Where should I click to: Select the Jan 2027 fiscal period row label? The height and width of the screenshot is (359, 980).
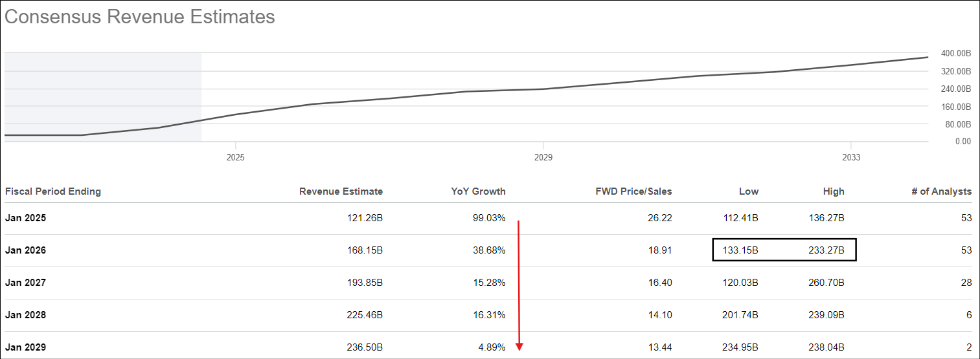click(25, 283)
